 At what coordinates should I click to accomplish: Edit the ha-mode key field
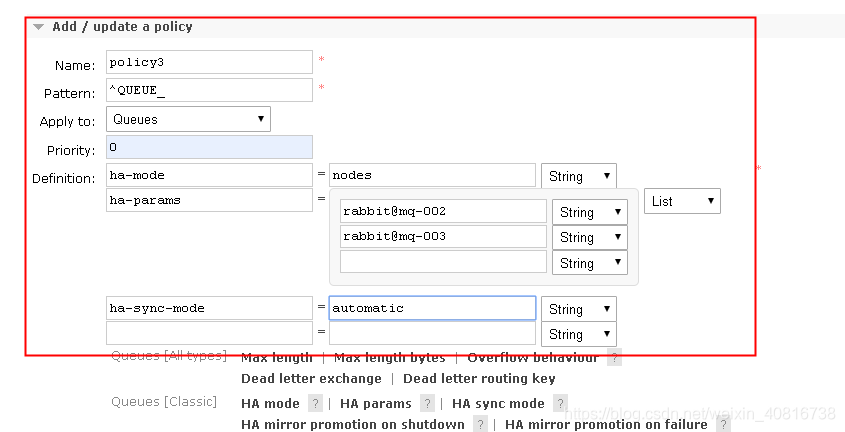click(209, 175)
